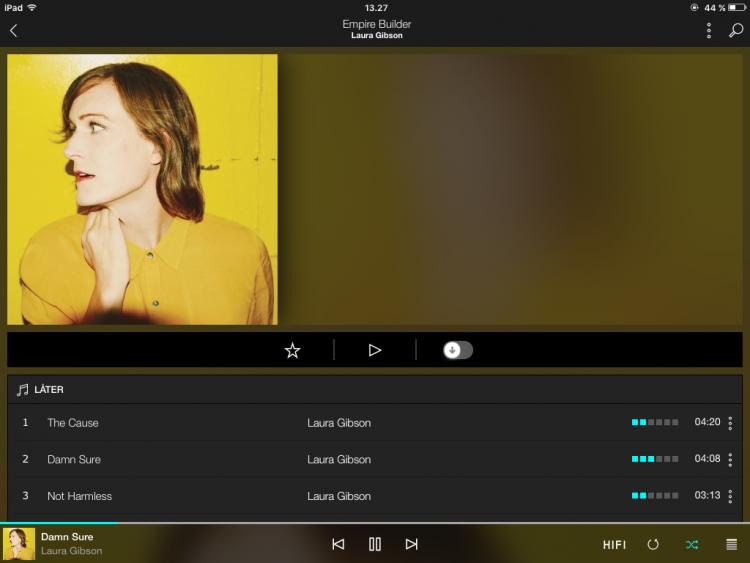Play track Not Harmless

(79, 496)
